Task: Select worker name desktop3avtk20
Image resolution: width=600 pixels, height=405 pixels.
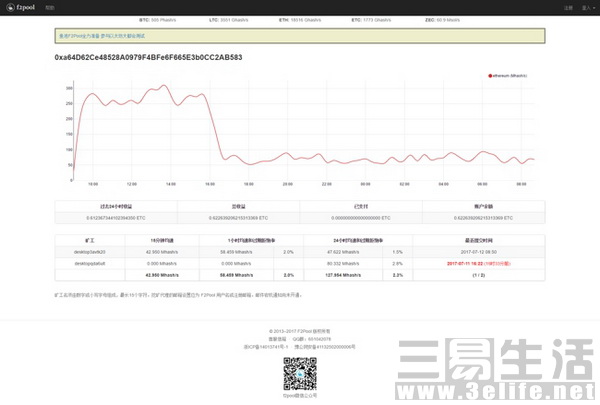Action: pyautogui.click(x=90, y=252)
